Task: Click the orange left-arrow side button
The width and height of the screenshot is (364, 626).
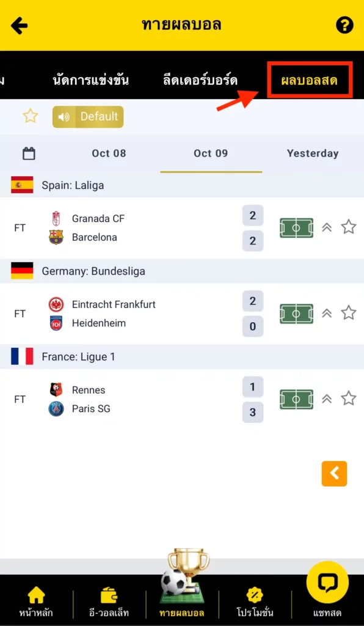Action: point(334,474)
